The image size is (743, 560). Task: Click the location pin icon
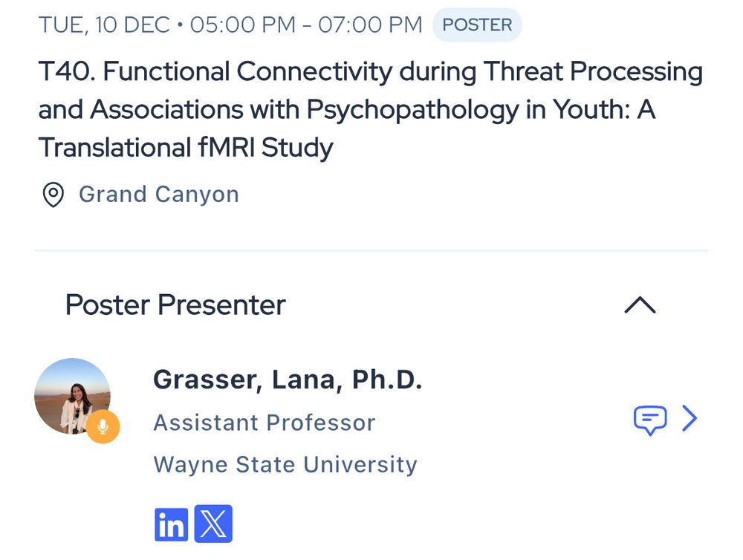pos(53,195)
